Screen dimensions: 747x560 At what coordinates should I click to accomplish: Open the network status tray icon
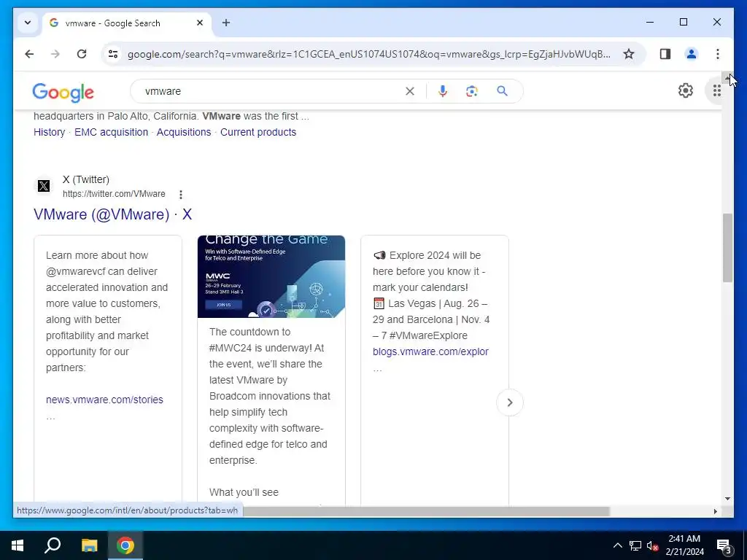pos(635,545)
